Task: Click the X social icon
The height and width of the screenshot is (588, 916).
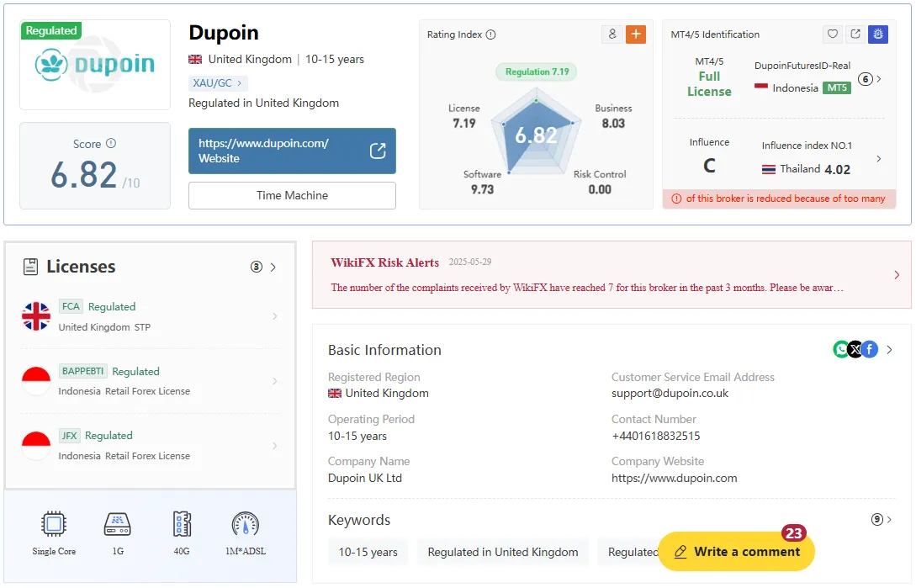Action: (x=855, y=350)
